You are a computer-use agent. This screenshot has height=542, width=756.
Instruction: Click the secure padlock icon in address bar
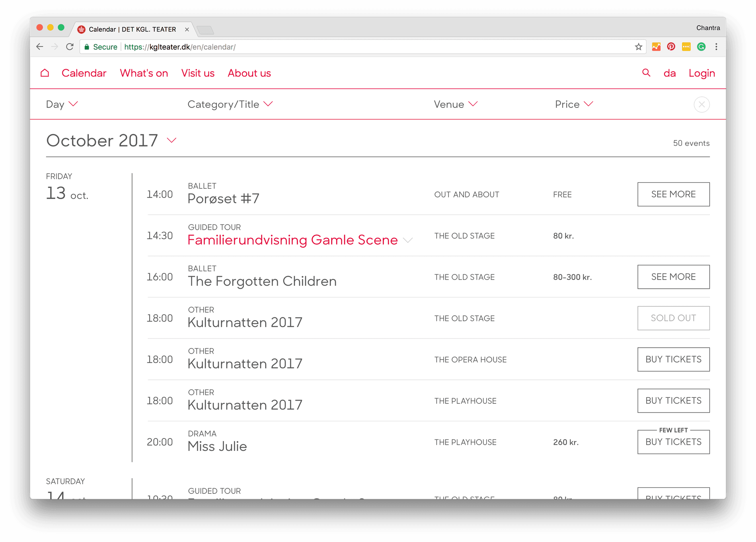point(87,47)
